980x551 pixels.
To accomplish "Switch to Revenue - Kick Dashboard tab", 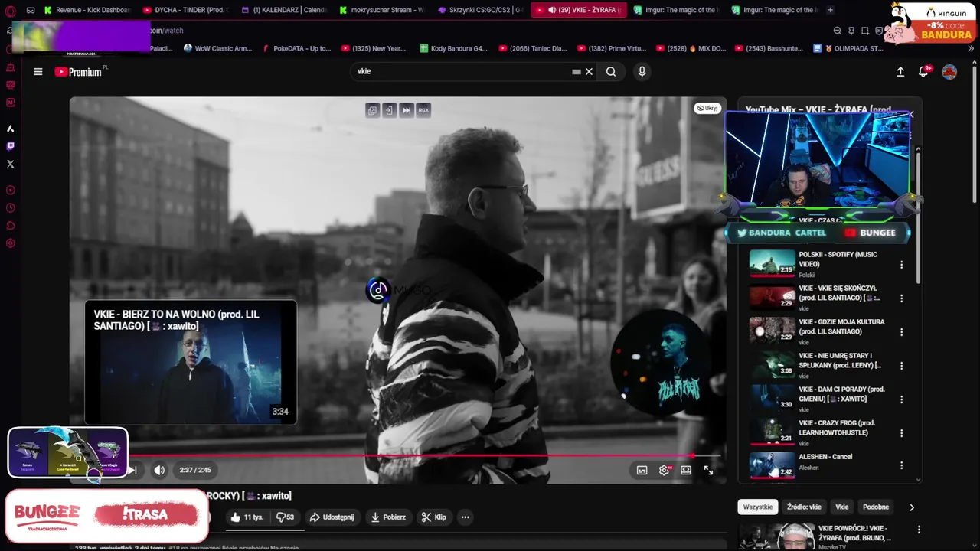I will point(88,10).
